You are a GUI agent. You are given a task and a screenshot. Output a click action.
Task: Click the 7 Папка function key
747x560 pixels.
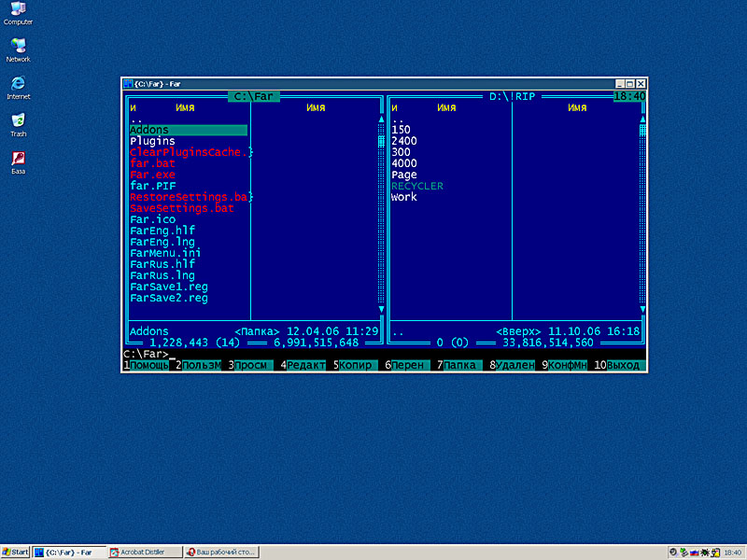(460, 365)
